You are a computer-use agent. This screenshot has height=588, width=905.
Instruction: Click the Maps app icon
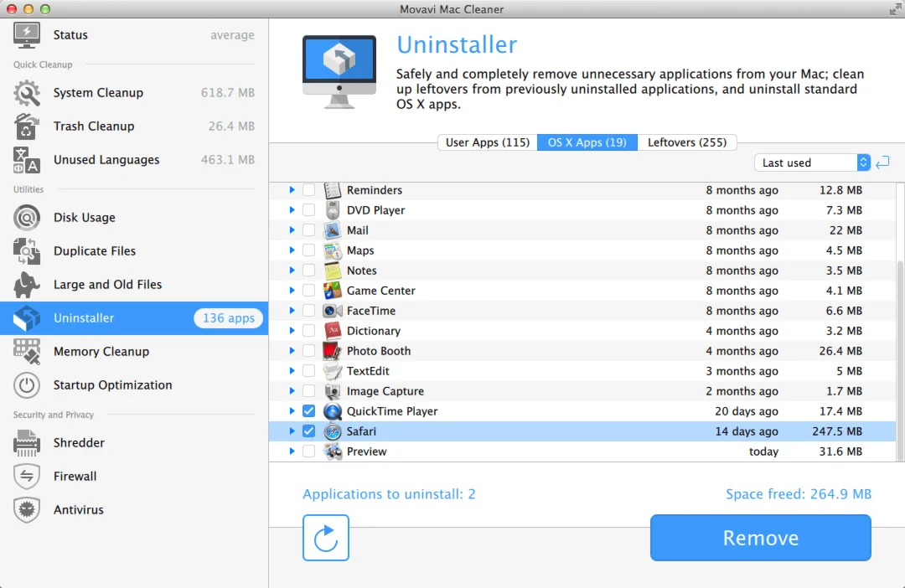[x=333, y=250]
